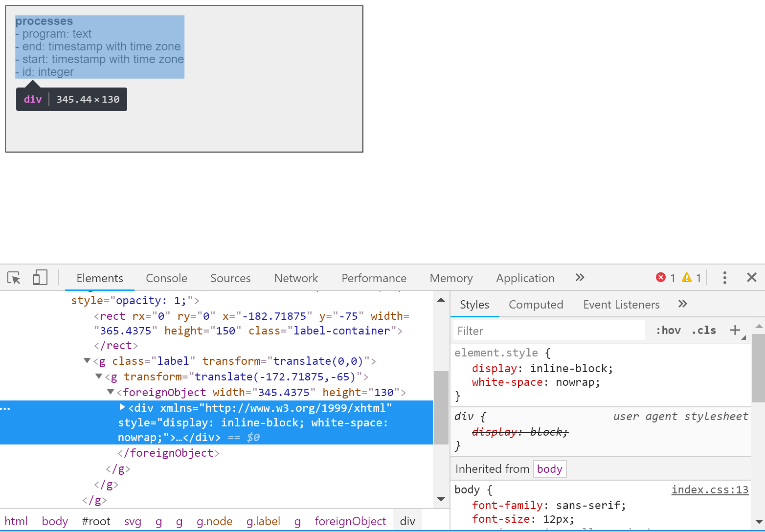Open the DevTools three-dot customize menu

[x=724, y=278]
